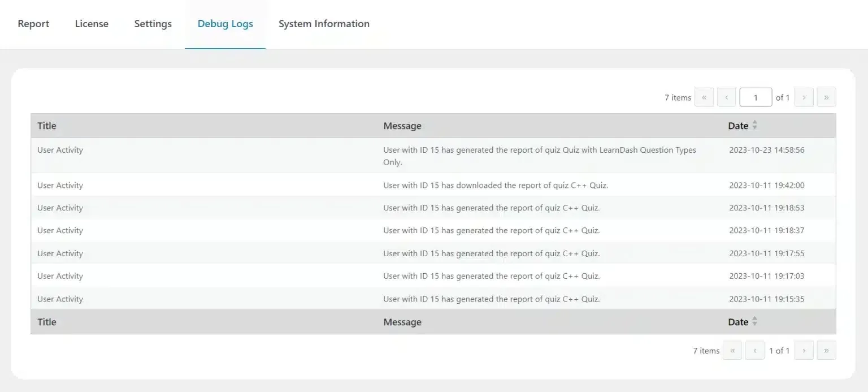Image resolution: width=868 pixels, height=392 pixels.
Task: Toggle Date sorting using the bottom header arrows
Action: tap(754, 322)
